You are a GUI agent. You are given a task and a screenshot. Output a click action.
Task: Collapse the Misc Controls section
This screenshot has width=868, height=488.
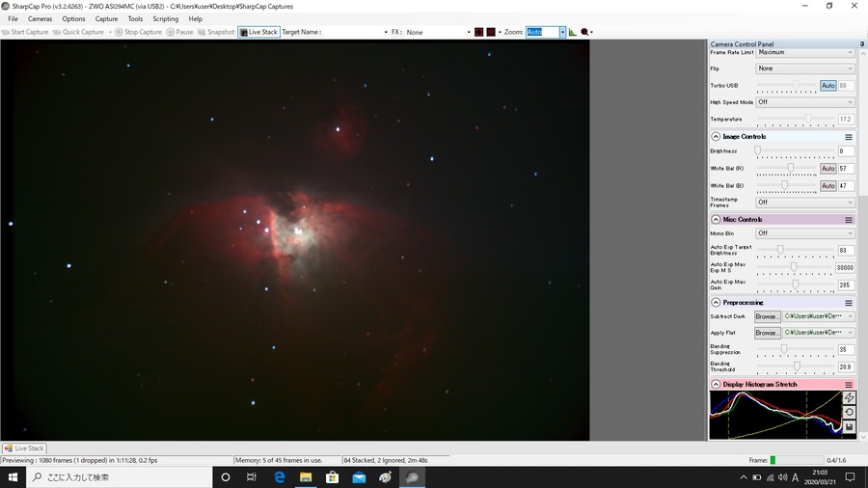click(x=716, y=220)
